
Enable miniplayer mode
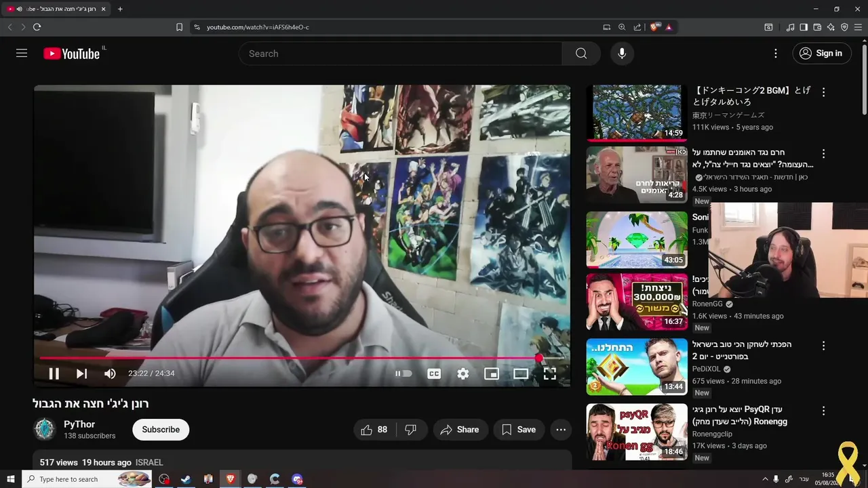[x=492, y=373]
